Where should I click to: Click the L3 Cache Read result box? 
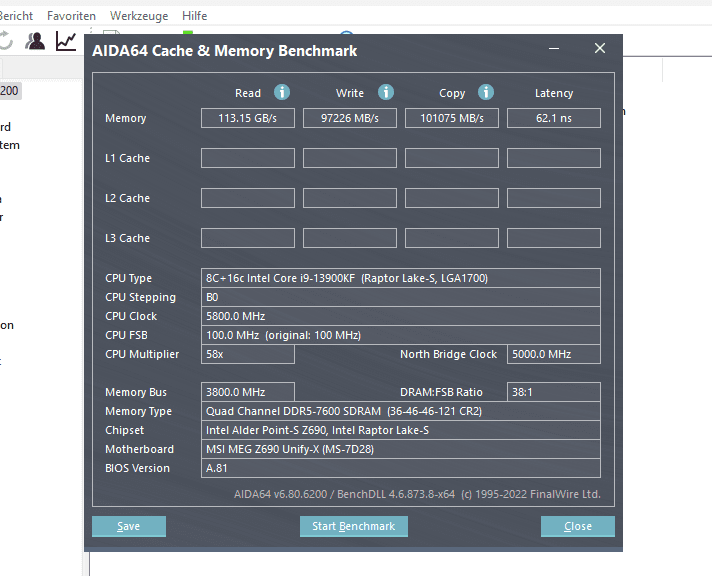pos(248,238)
